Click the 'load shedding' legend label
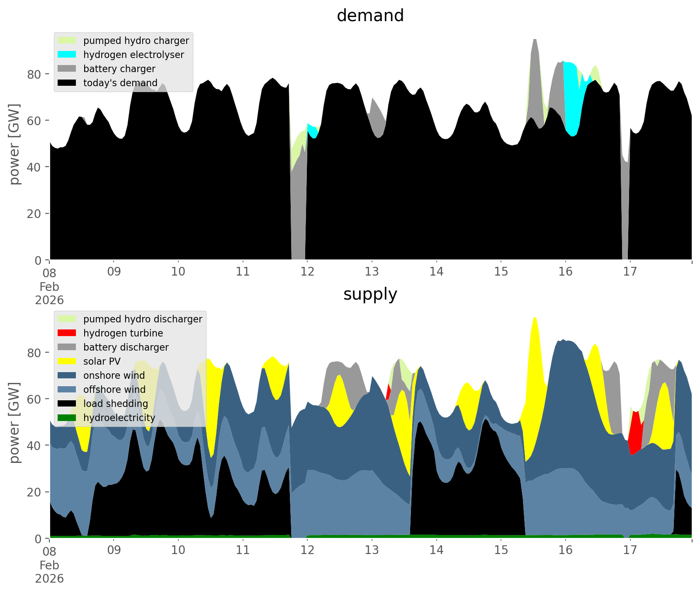The image size is (700, 593). 115,404
